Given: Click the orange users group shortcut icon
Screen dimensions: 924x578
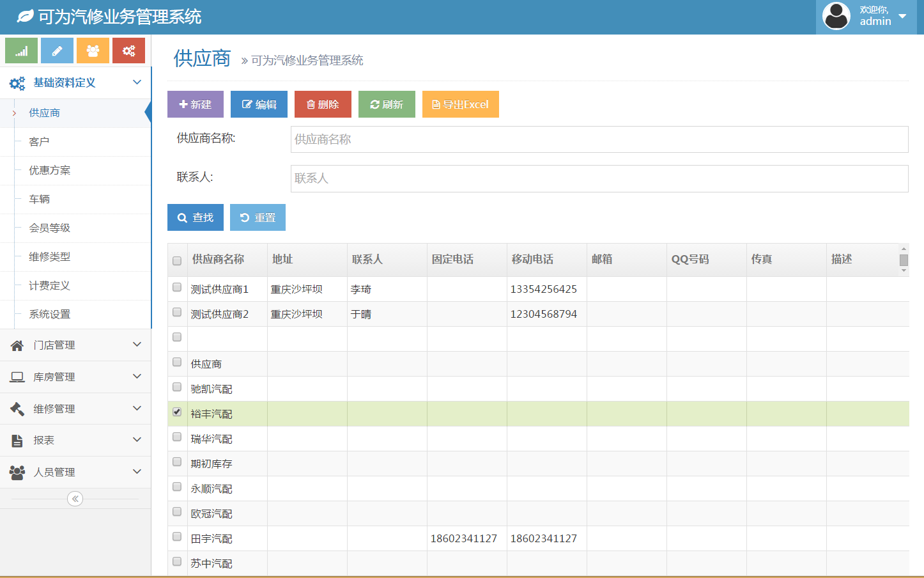Looking at the screenshot, I should tap(93, 51).
